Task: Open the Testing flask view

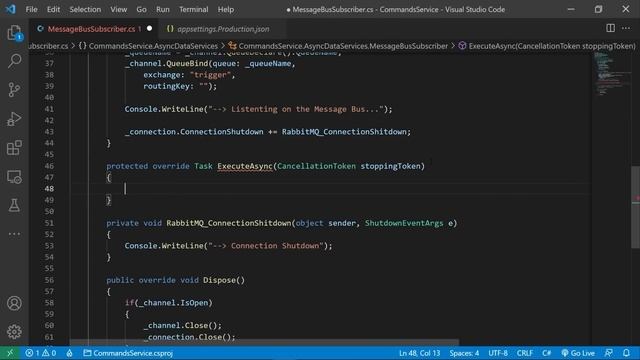Action: pos(14,205)
